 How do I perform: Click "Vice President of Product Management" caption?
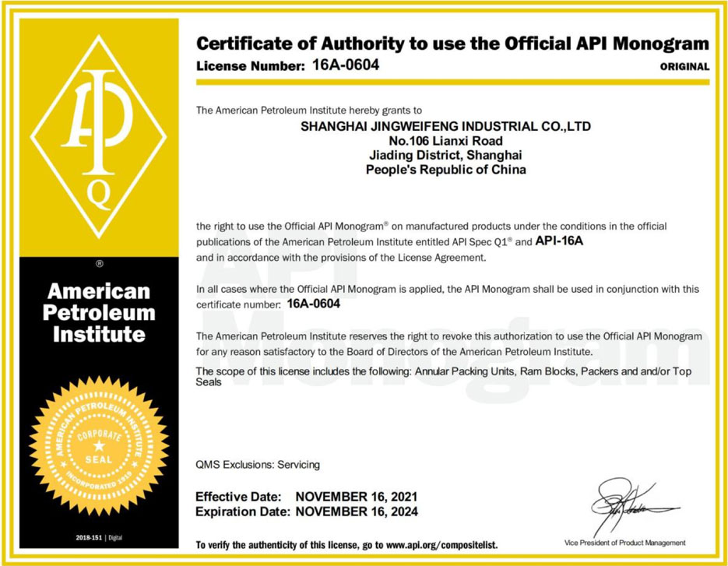[625, 543]
